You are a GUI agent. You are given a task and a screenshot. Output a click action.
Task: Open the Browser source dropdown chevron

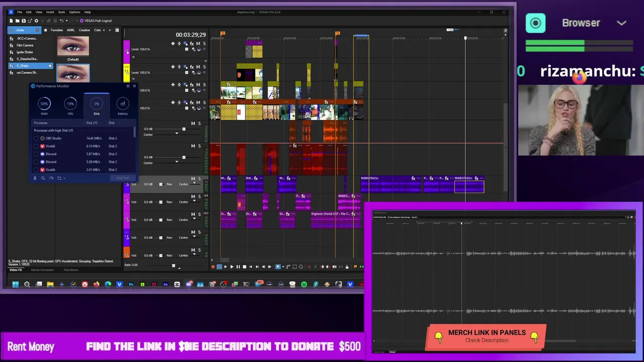pos(622,23)
